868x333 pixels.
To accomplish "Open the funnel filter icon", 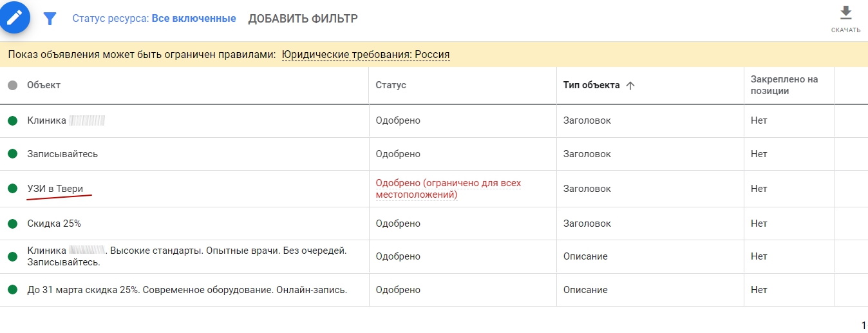I will [x=50, y=19].
